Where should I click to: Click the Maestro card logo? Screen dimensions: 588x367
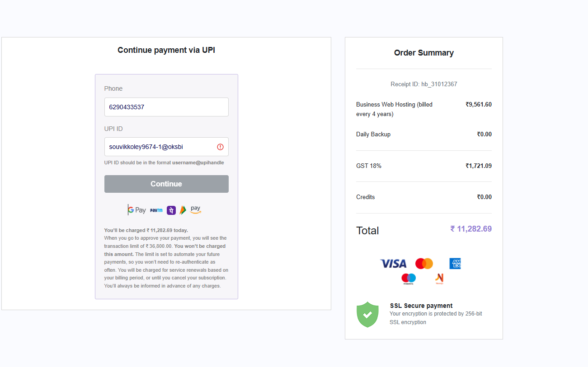(409, 279)
